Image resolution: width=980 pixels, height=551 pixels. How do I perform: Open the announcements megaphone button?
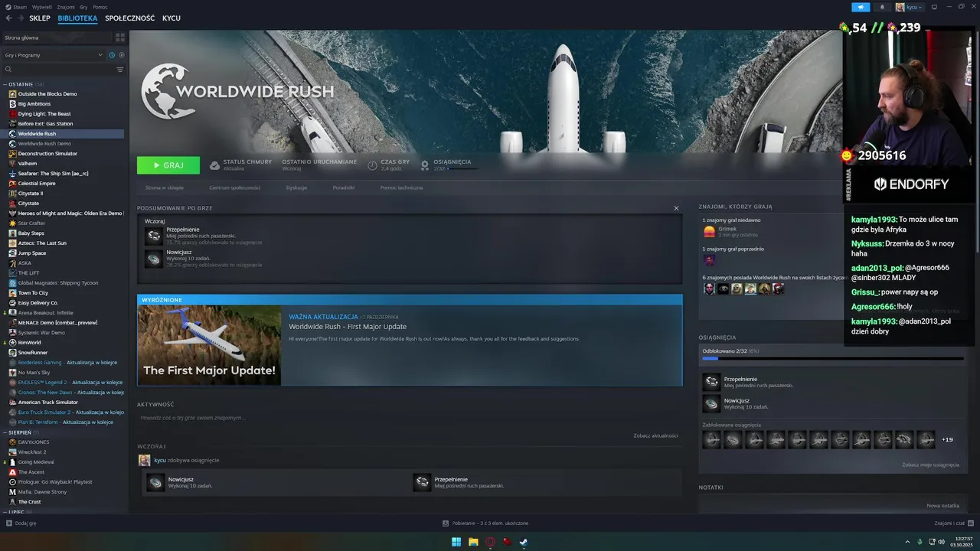coord(861,7)
